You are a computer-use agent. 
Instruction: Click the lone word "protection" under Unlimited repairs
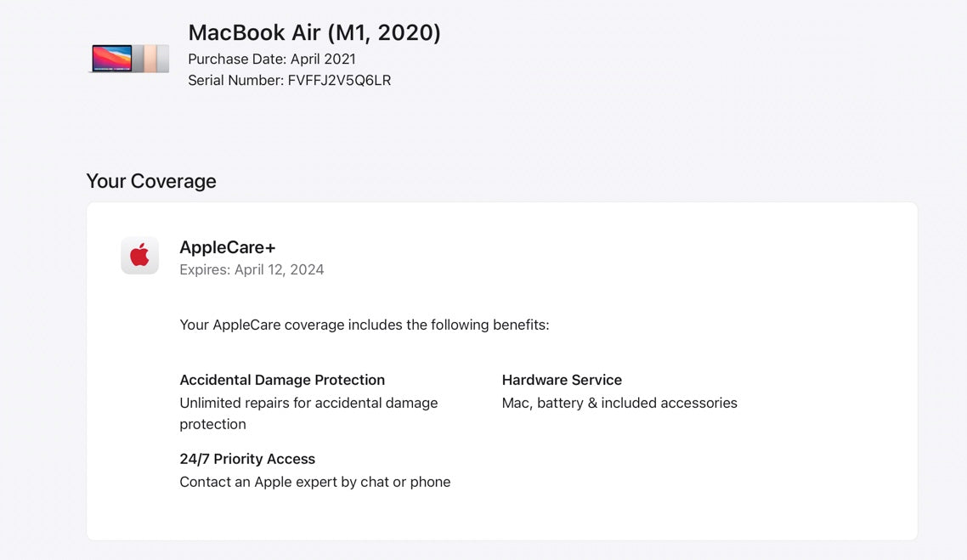[212, 424]
